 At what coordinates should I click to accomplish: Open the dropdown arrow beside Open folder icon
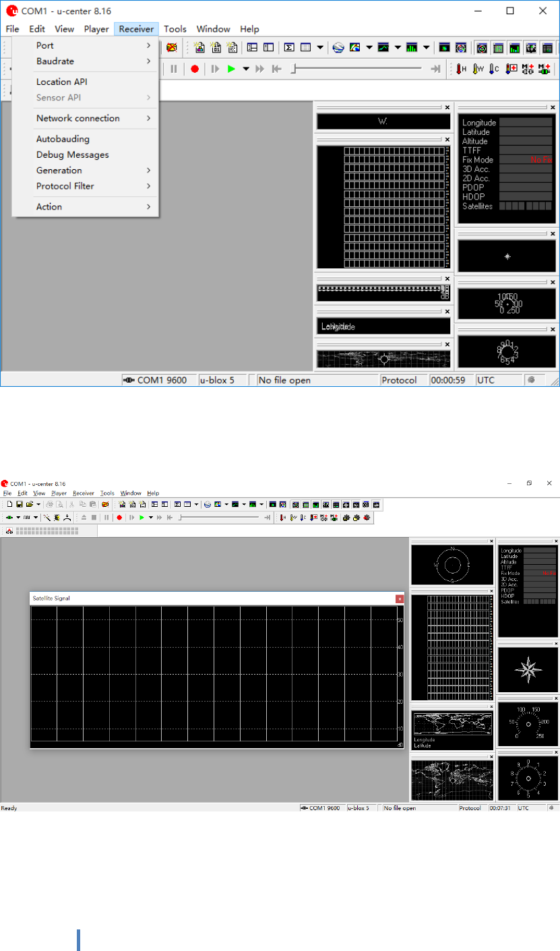pos(38,504)
